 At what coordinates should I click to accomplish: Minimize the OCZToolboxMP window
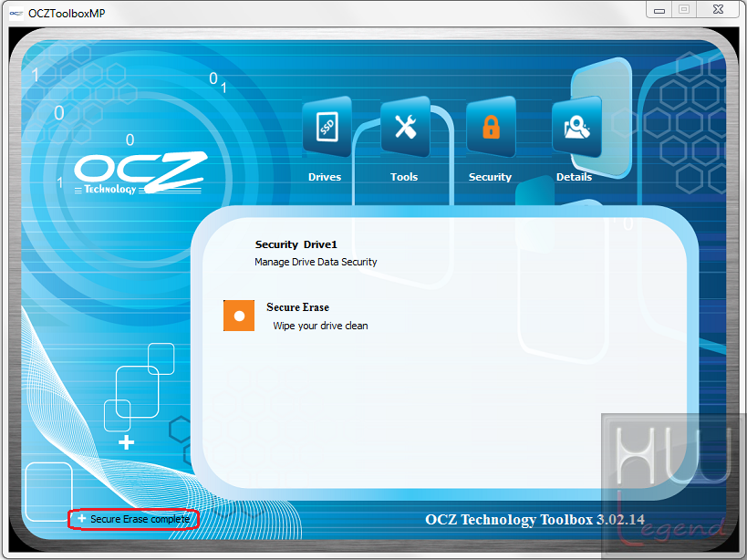point(659,10)
